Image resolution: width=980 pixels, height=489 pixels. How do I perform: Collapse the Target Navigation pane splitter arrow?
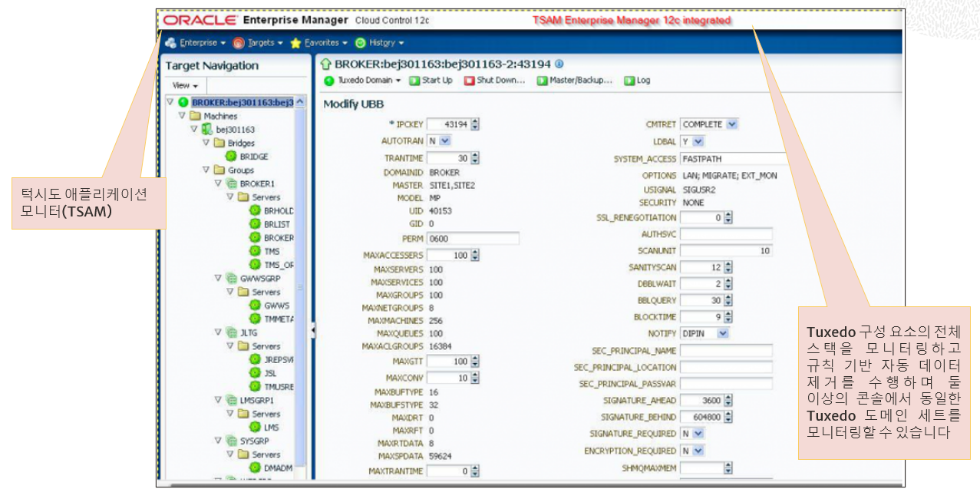pos(312,331)
